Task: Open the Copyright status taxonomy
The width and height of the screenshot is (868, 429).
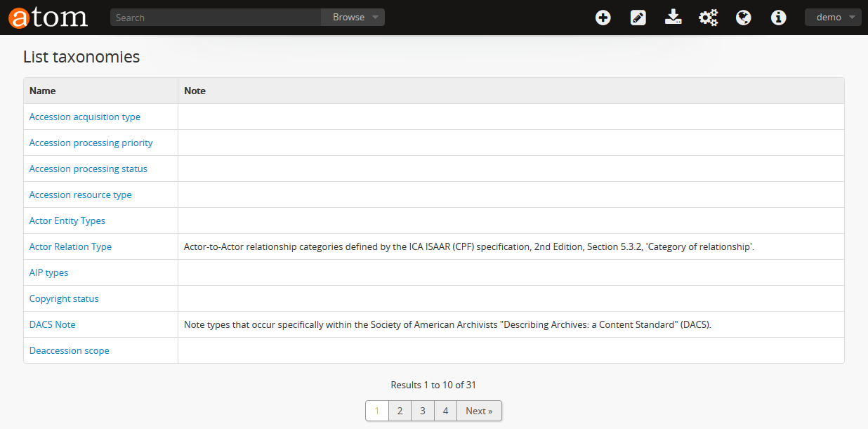Action: tap(64, 299)
